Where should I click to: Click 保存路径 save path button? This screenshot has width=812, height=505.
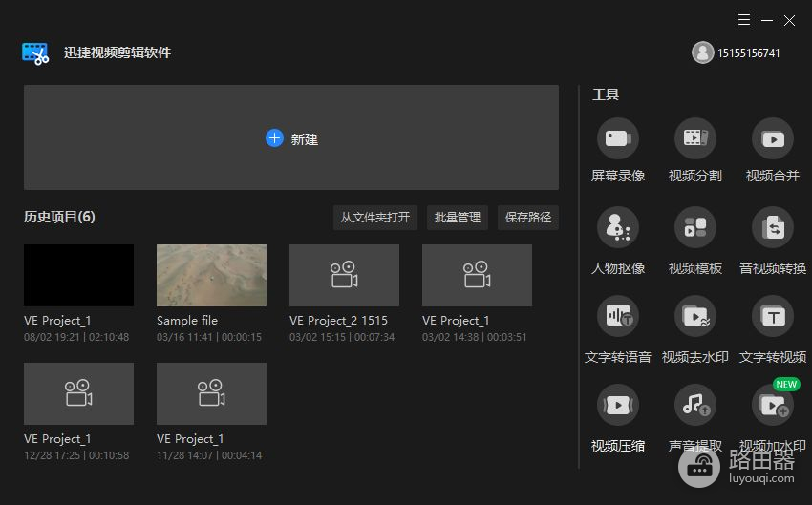tap(527, 218)
